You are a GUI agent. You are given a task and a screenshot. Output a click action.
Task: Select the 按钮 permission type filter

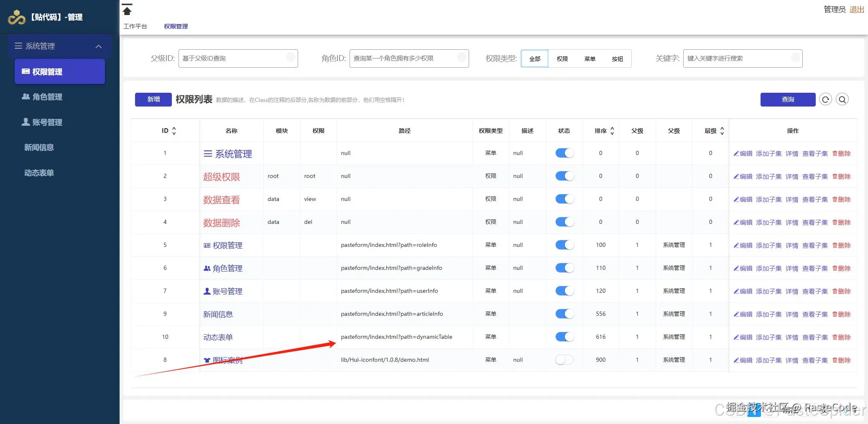tap(618, 59)
